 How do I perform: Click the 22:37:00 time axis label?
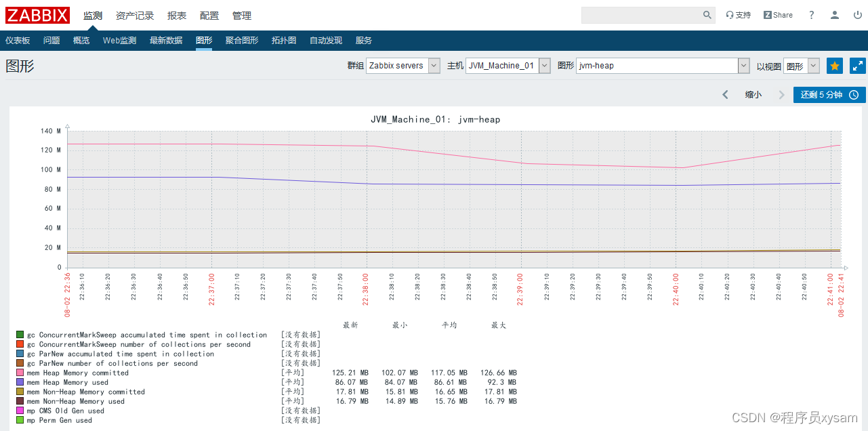211,289
